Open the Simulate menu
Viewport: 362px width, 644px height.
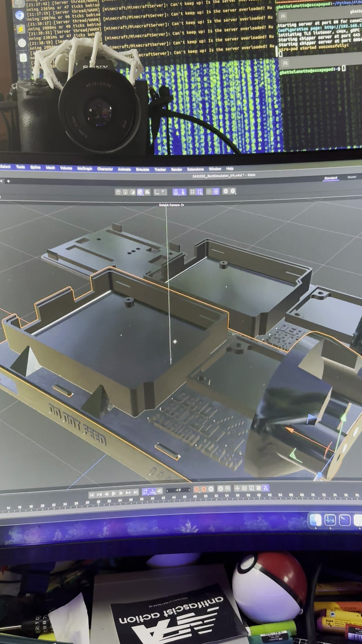click(x=142, y=169)
